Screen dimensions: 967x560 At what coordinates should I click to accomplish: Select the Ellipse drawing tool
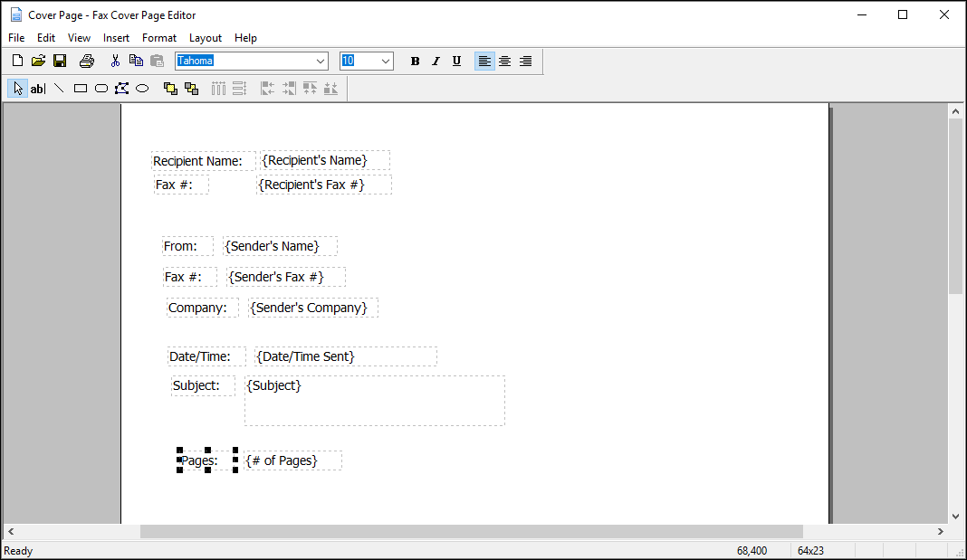tap(142, 89)
